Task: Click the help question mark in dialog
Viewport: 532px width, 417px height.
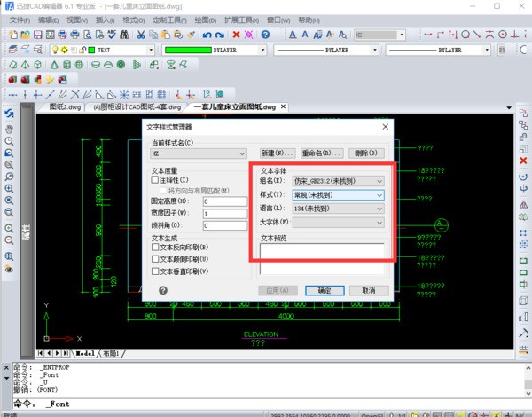Action: 163,290
